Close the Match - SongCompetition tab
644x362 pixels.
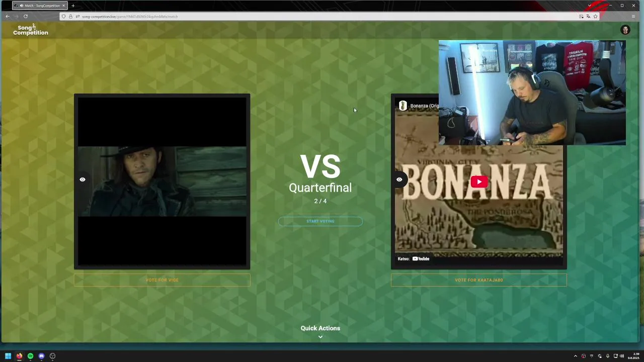[x=63, y=6]
